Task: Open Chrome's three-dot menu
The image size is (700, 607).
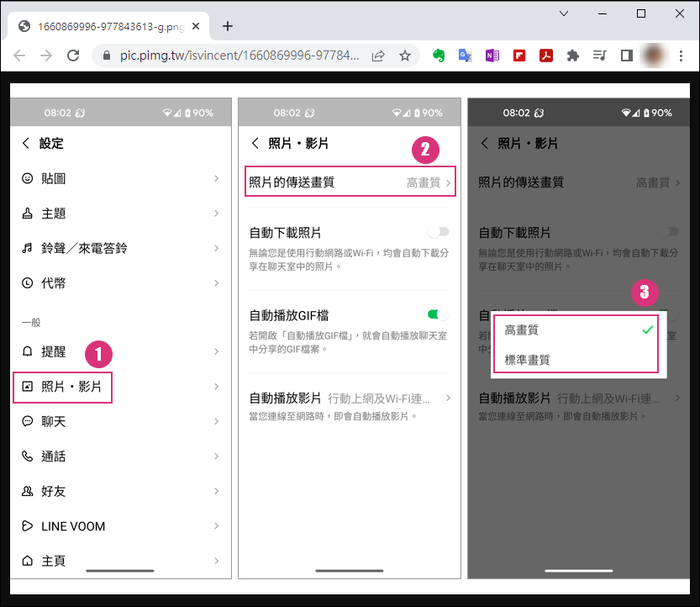Action: point(681,55)
